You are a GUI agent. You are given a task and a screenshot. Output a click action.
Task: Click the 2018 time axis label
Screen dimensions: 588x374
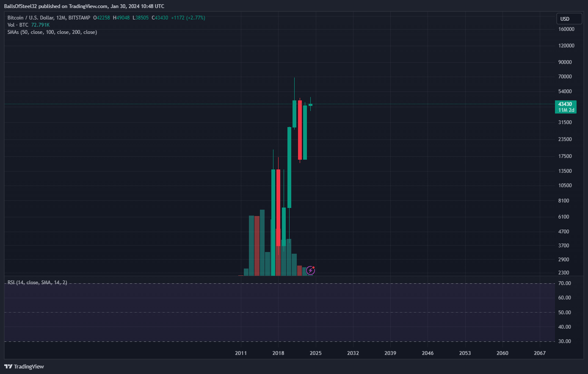pyautogui.click(x=278, y=353)
